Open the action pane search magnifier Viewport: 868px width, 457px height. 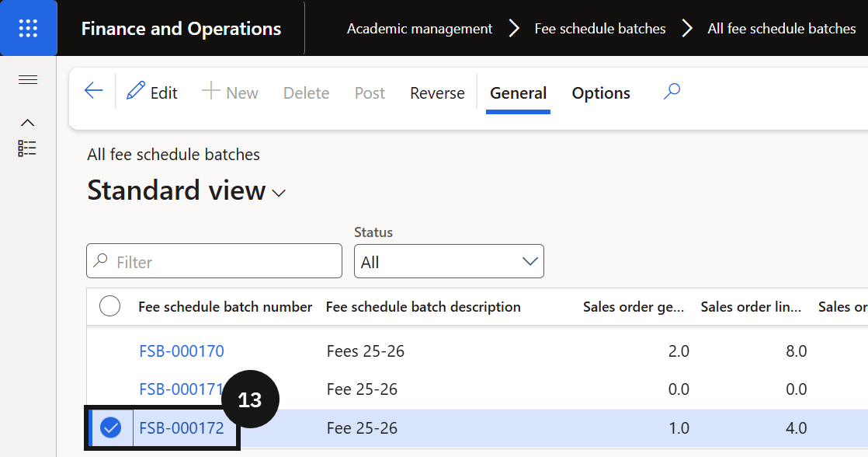[x=672, y=91]
